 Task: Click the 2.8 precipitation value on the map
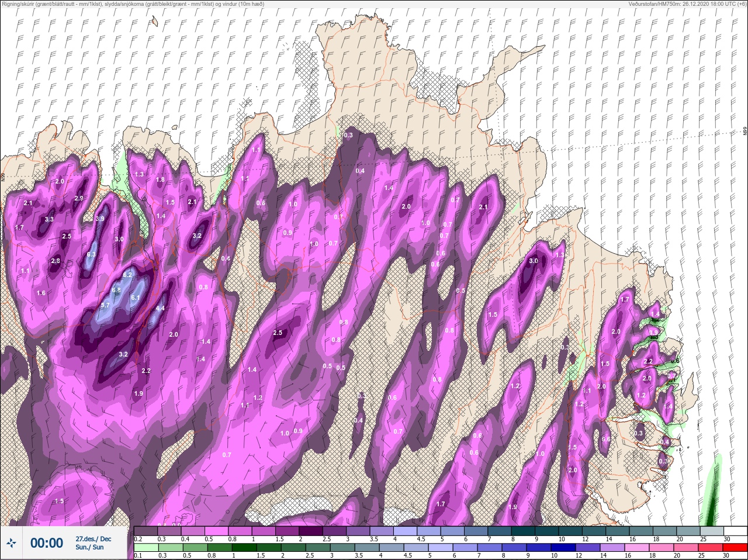[x=56, y=261]
